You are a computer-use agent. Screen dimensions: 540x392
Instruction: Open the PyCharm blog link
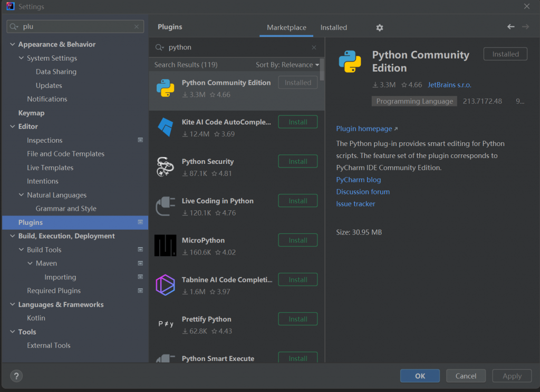(x=359, y=180)
